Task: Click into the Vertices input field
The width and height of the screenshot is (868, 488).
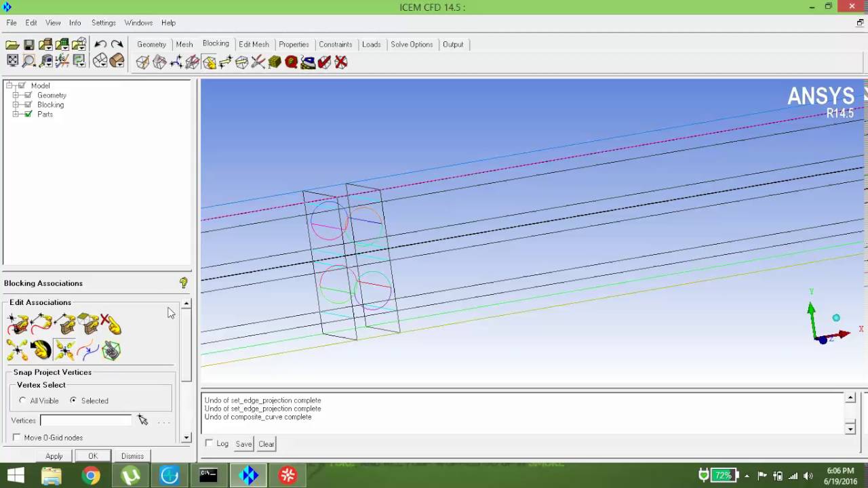Action: (x=85, y=420)
